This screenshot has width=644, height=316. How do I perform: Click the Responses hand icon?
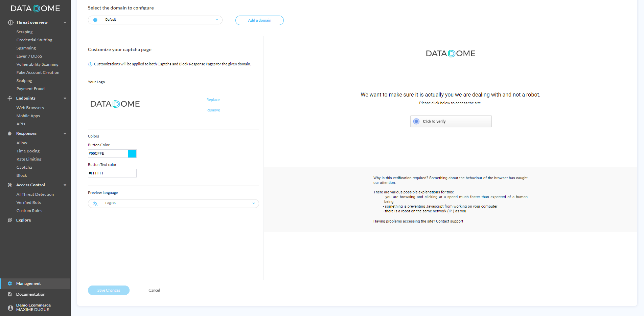(x=10, y=133)
